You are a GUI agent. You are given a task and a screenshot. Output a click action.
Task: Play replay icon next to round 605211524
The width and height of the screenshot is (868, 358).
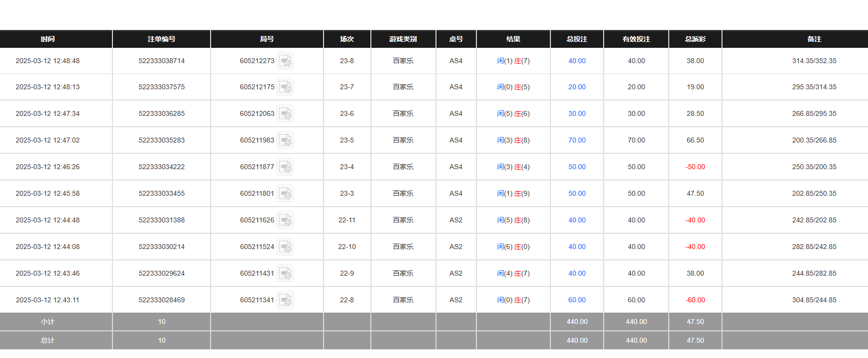click(285, 247)
